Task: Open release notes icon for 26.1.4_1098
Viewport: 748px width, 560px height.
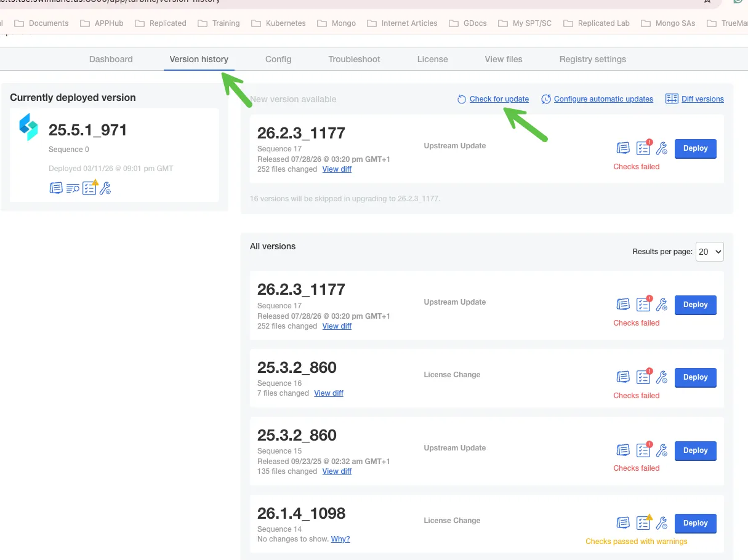Action: 623,523
